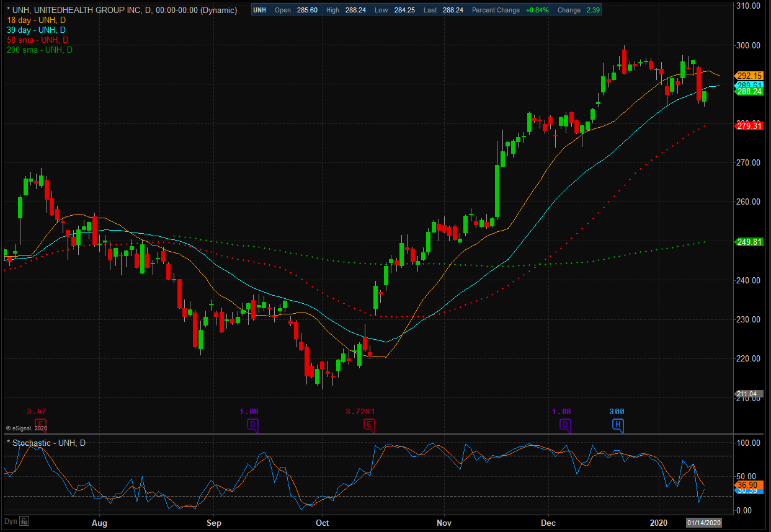Click the Sep label on time axis
The height and width of the screenshot is (532, 771).
(213, 522)
